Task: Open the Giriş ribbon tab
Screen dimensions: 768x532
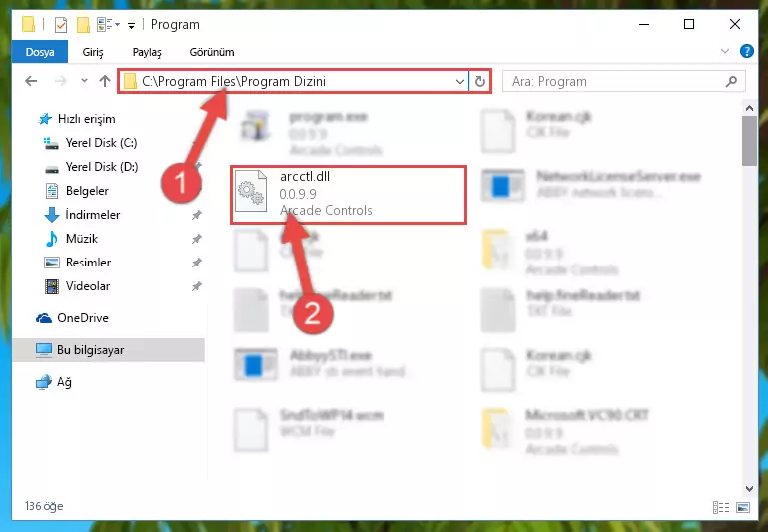Action: click(93, 52)
